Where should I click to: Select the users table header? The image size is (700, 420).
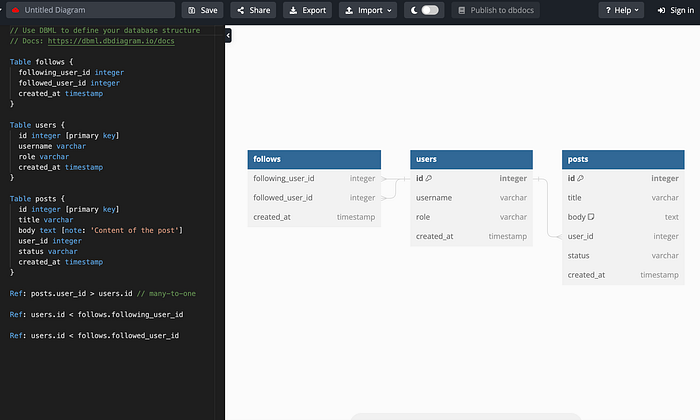point(471,159)
